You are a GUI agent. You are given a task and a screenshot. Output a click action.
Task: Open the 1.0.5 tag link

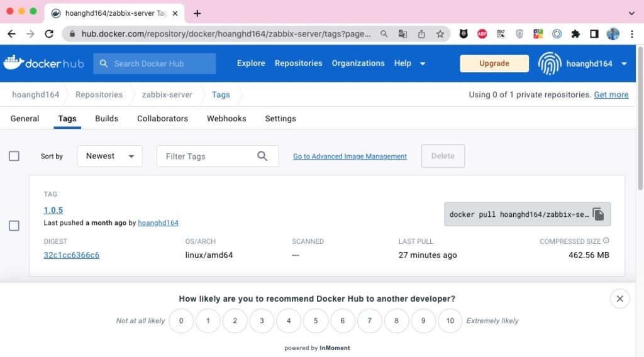(53, 210)
